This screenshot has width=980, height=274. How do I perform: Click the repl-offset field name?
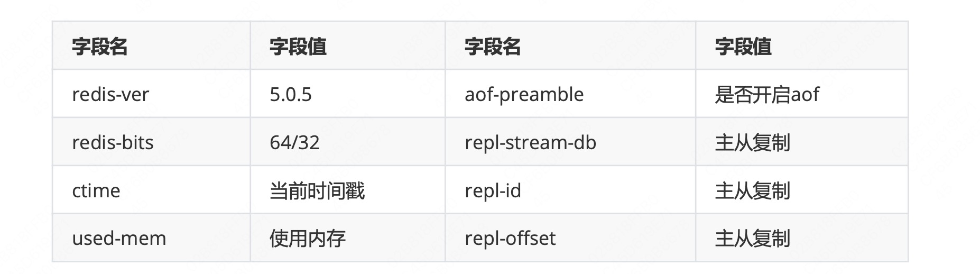(510, 239)
